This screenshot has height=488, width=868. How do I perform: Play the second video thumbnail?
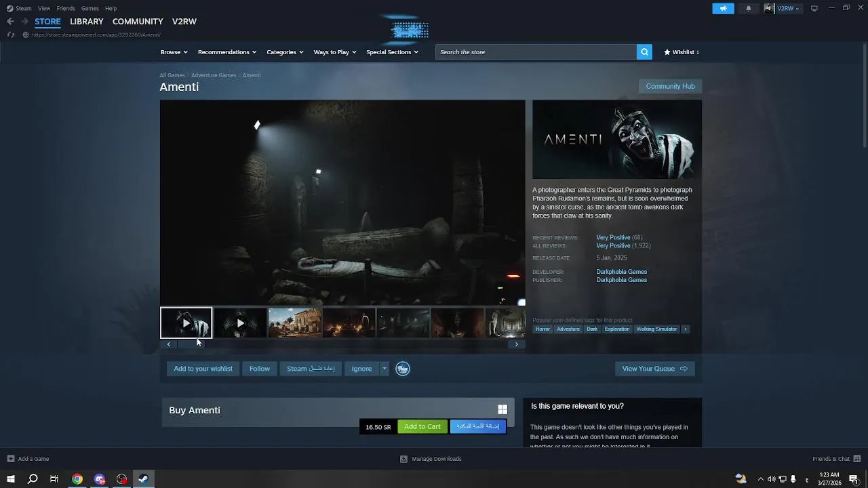tap(240, 323)
